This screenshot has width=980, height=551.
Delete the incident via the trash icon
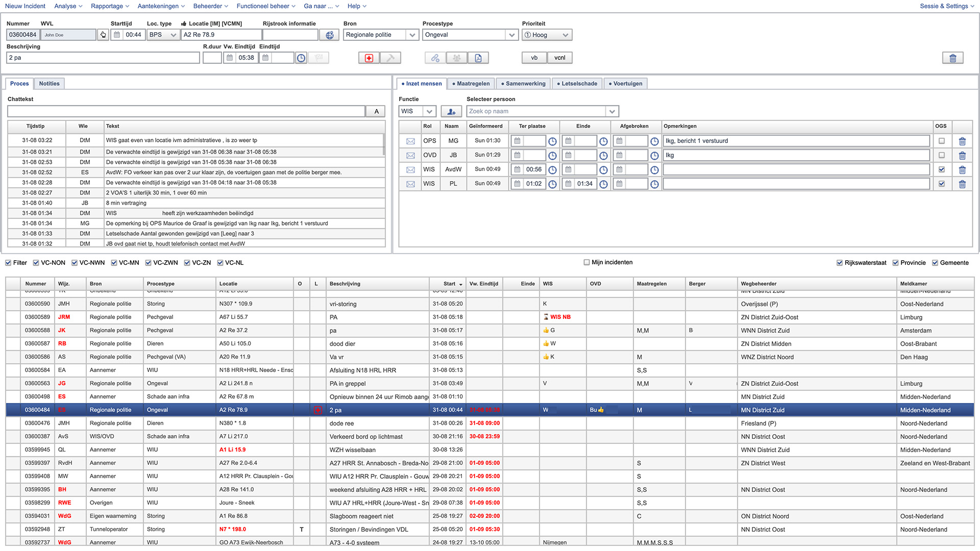click(952, 58)
